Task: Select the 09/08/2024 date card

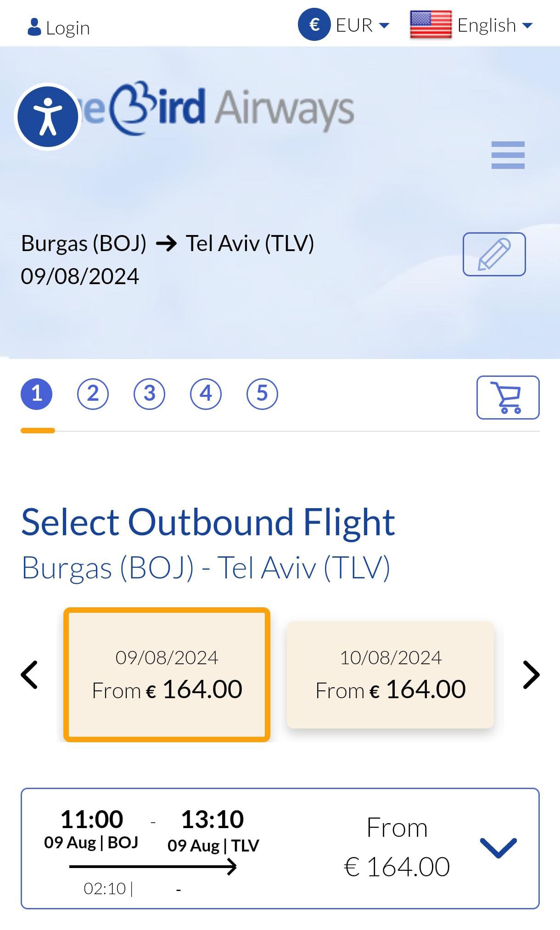Action: (x=167, y=675)
